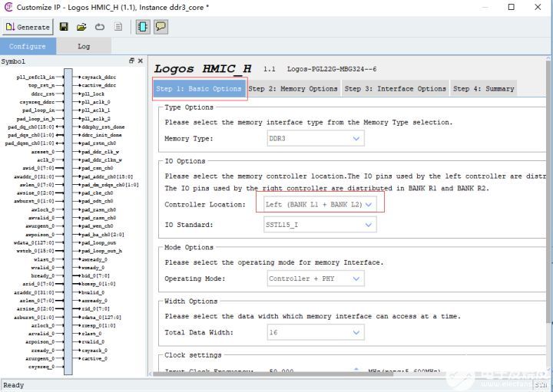Viewport: 553px width, 392px height.
Task: Expand the Operating Mode dropdown
Action: point(316,278)
